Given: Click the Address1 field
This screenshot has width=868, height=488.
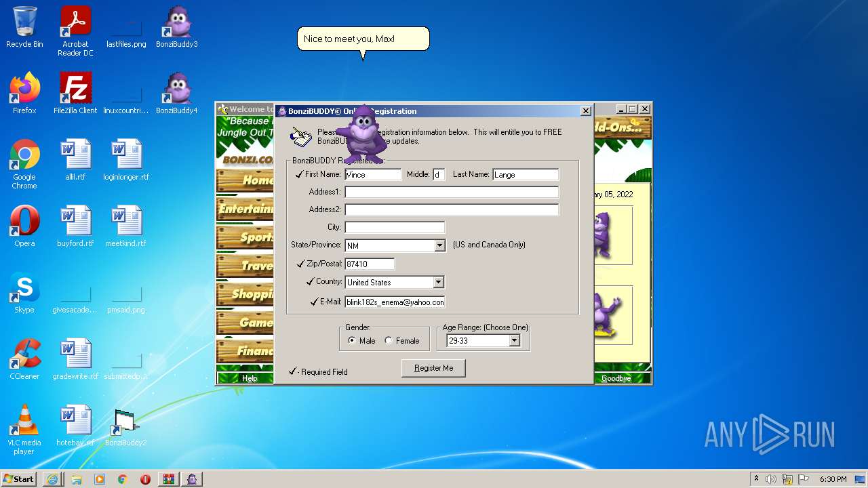Looking at the screenshot, I should [452, 192].
